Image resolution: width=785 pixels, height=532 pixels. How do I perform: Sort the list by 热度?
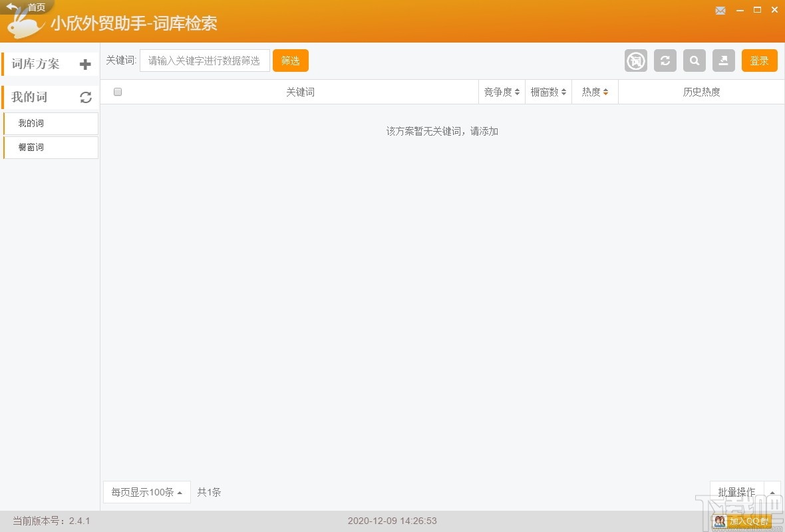point(594,92)
